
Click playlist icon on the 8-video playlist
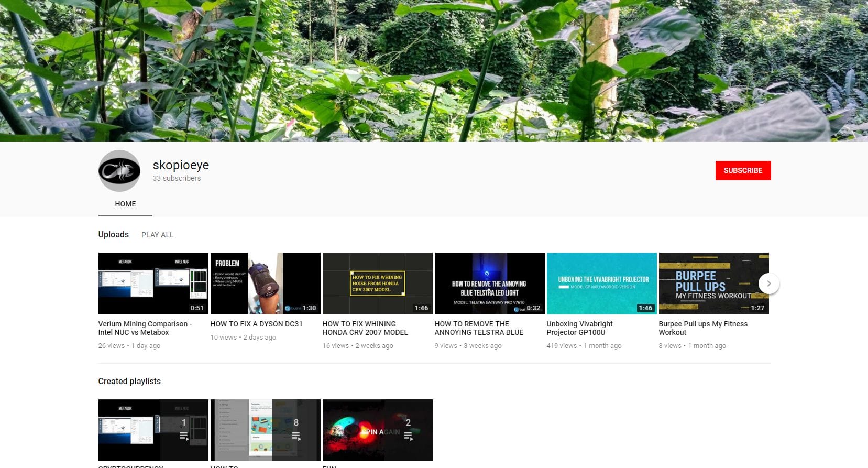click(296, 436)
